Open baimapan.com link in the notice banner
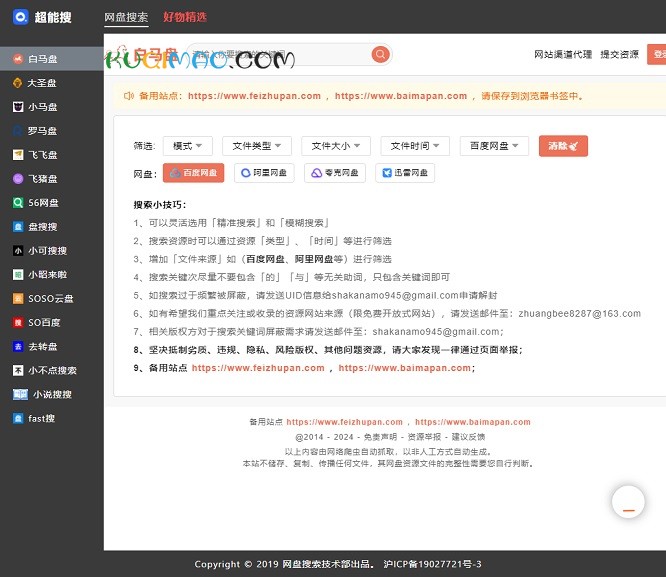This screenshot has width=666, height=577. pyautogui.click(x=401, y=96)
